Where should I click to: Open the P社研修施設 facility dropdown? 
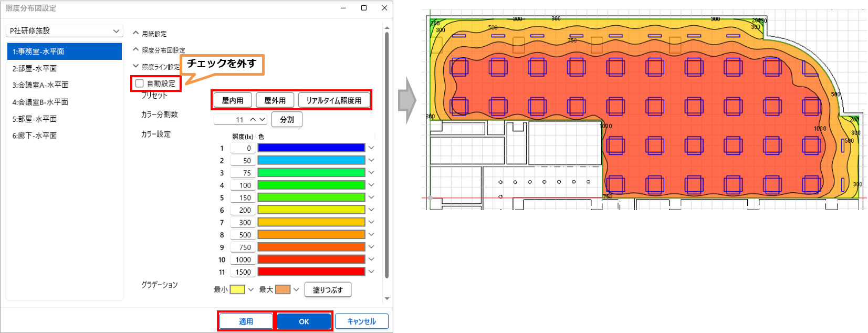(65, 31)
